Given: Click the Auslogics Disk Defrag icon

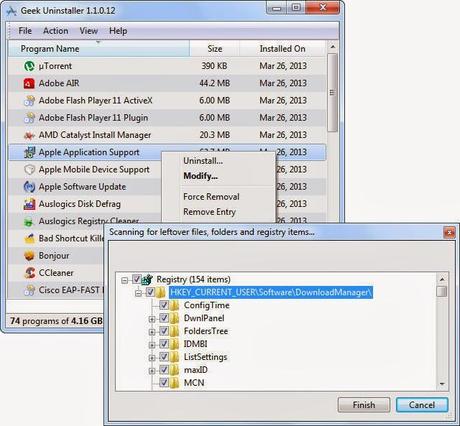Looking at the screenshot, I should pyautogui.click(x=29, y=204).
